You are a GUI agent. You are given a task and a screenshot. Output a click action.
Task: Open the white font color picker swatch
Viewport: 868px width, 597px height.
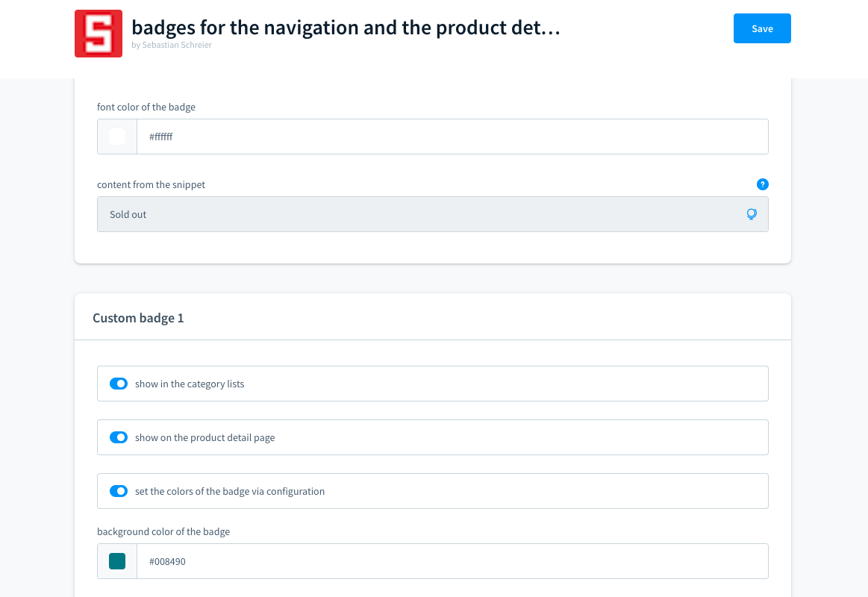click(117, 137)
